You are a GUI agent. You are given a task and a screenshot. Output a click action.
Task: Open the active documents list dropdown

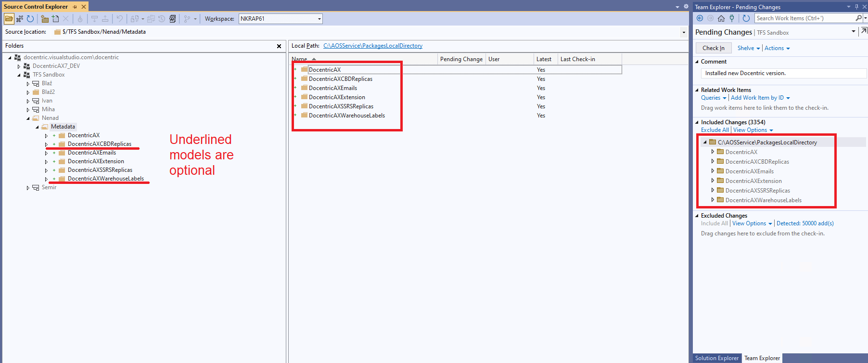(677, 7)
